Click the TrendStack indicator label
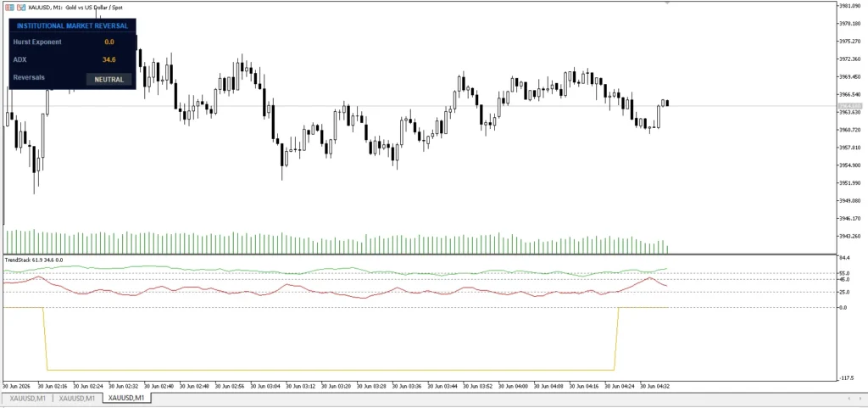868x408 pixels. click(33, 259)
